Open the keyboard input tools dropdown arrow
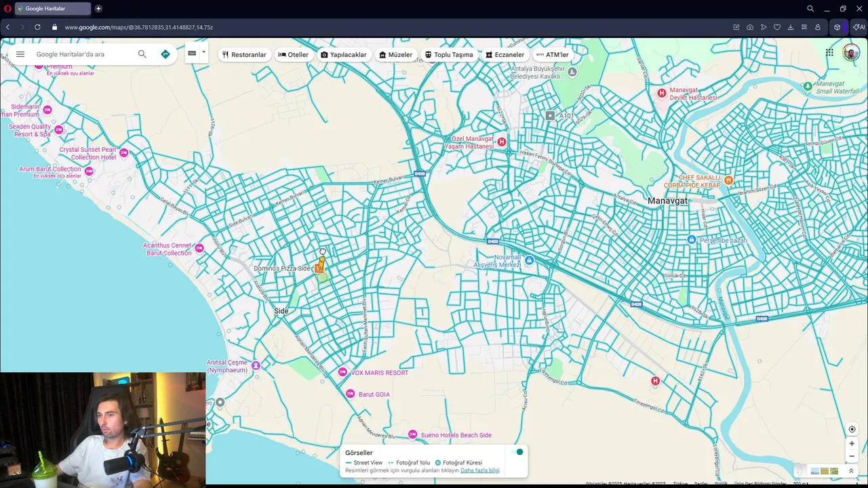868x488 pixels. [203, 52]
